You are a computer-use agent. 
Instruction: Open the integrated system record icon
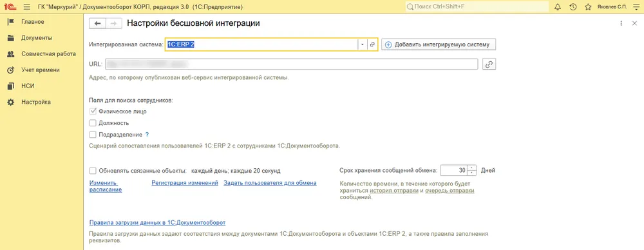point(372,44)
